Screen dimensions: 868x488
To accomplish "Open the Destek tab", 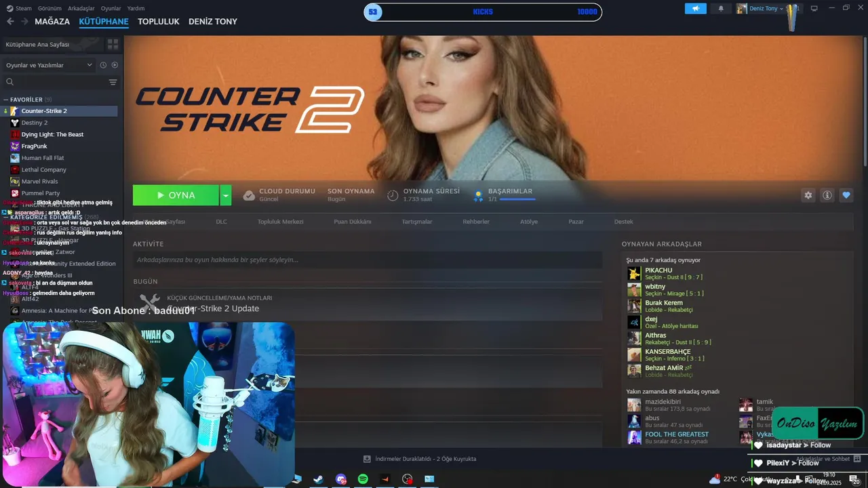I will (x=624, y=222).
